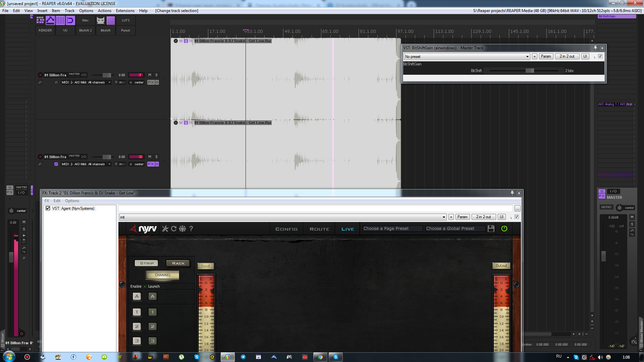Click the BitShift slider handle

(x=530, y=71)
